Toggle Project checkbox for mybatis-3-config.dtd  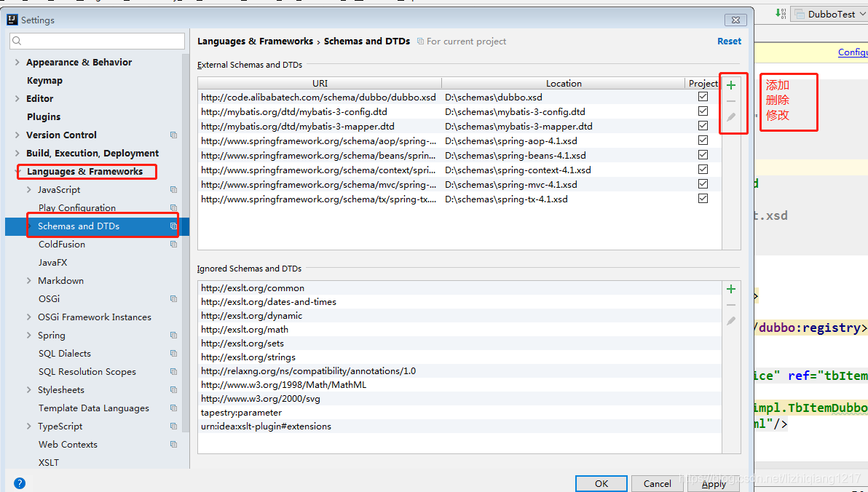coord(703,111)
